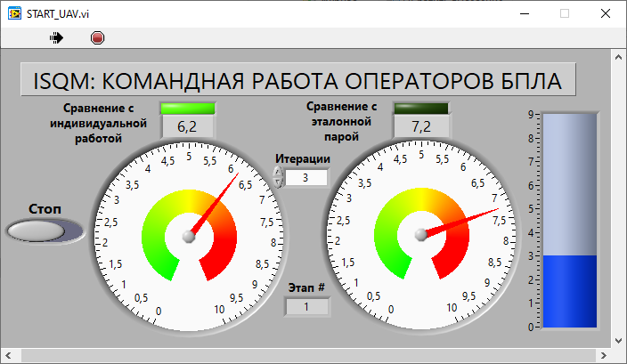Click the Run arrow in the toolbar
Viewport: 627px width, 364px height.
[x=58, y=37]
